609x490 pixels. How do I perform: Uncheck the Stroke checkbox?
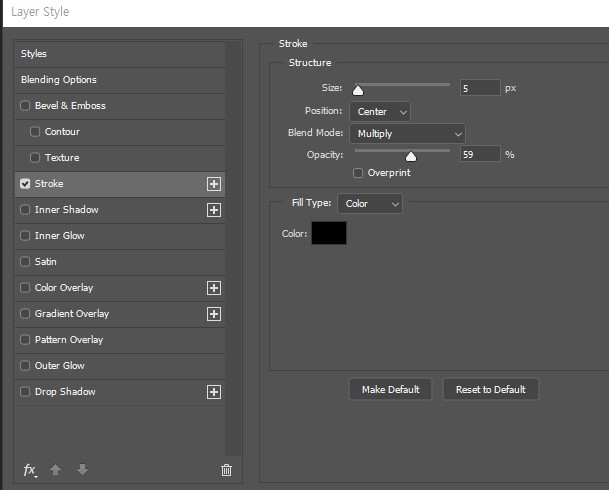(x=25, y=184)
